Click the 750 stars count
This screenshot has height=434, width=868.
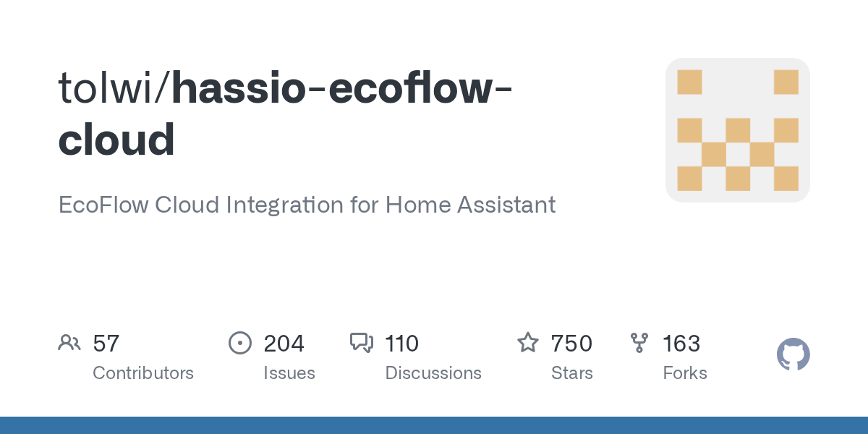pyautogui.click(x=571, y=344)
